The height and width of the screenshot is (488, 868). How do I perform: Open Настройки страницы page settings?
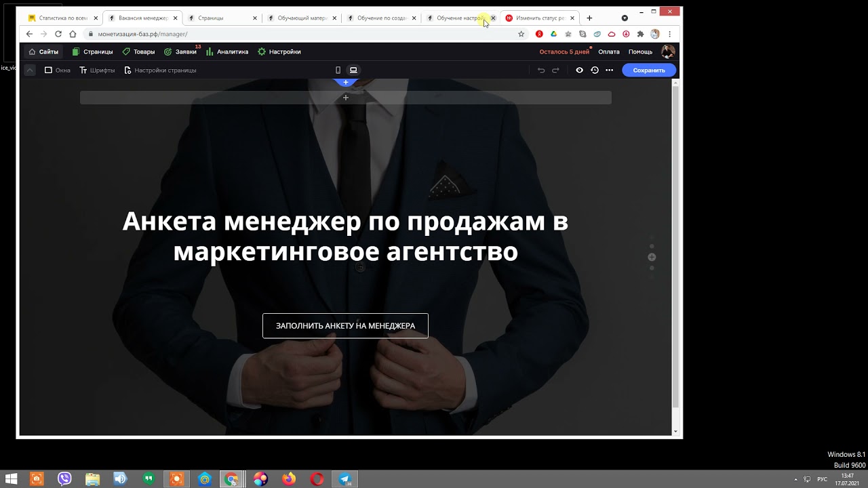click(160, 70)
